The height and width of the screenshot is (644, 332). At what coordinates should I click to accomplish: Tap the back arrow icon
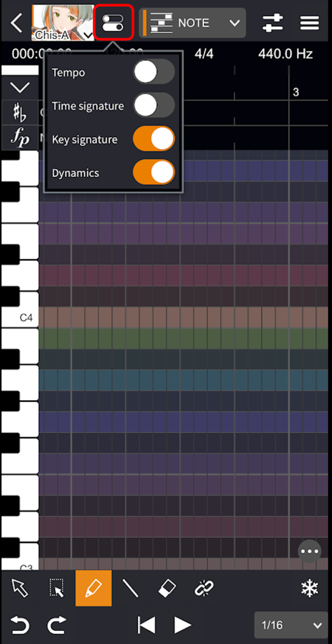tap(17, 23)
